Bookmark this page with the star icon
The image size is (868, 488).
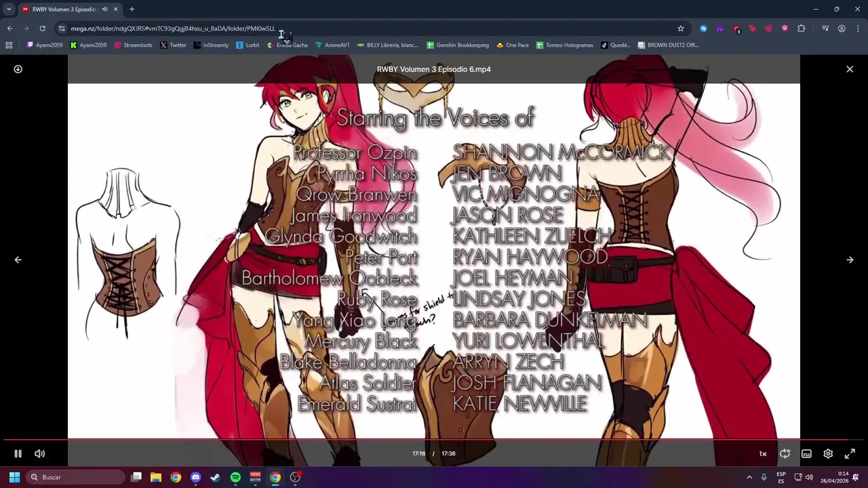[681, 28]
